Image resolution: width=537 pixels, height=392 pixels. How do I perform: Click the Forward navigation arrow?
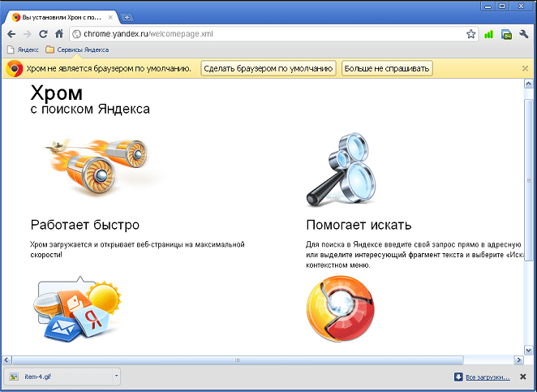tap(27, 34)
